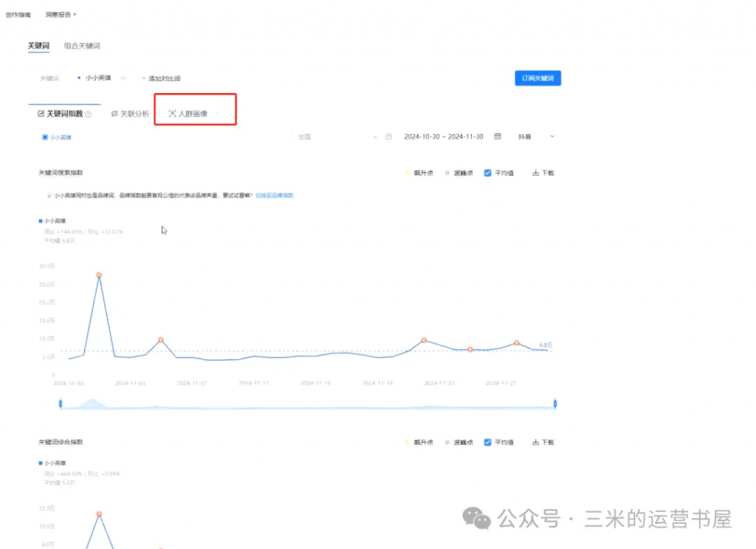The image size is (756, 549).
Task: Select the 组合关键词 tab
Action: pyautogui.click(x=82, y=46)
